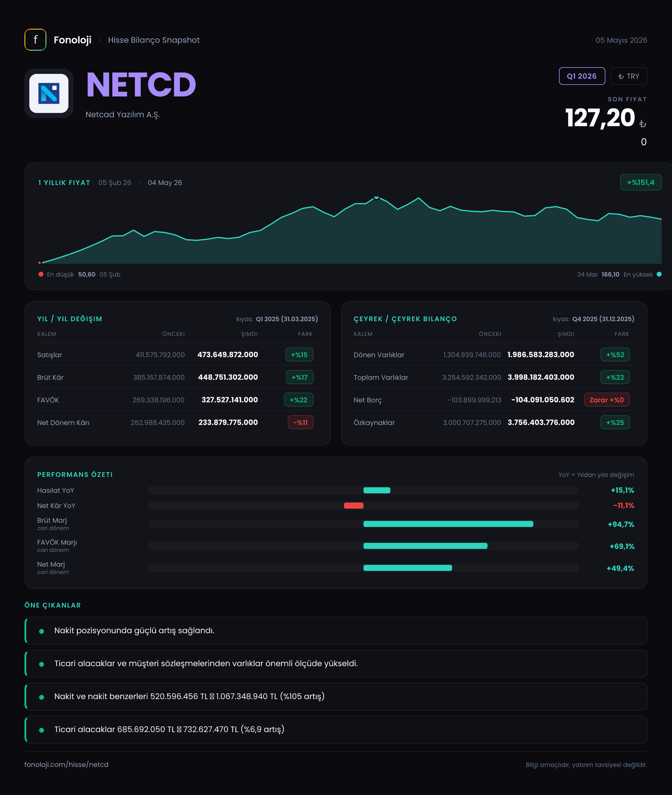
Task: Click the 'Ticari alacaklar 685.692.050 TL' highlight card
Action: point(336,729)
